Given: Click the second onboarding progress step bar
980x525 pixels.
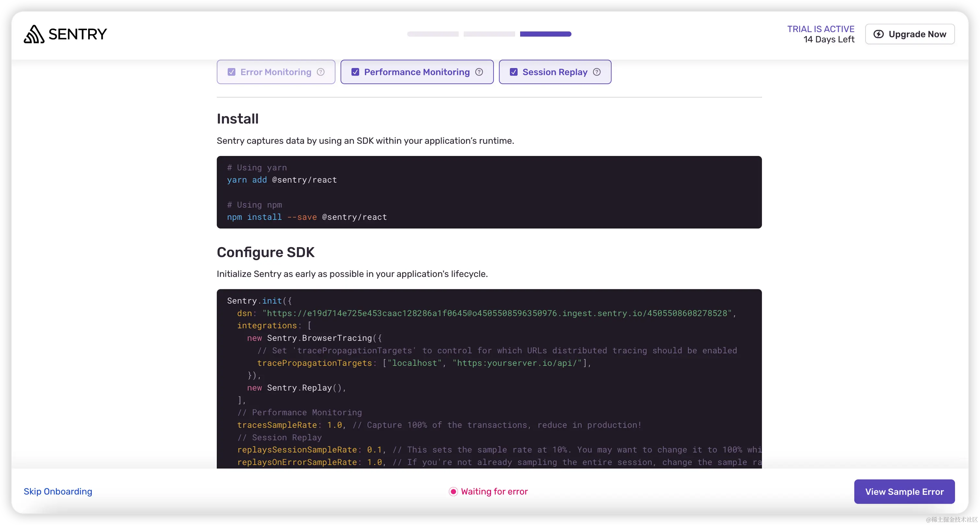Looking at the screenshot, I should click(489, 34).
